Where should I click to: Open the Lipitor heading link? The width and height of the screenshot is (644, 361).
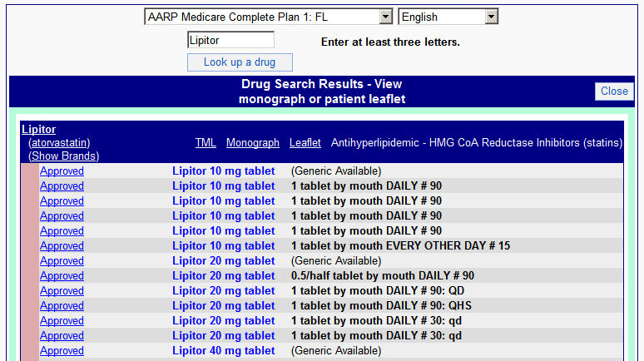click(x=38, y=130)
